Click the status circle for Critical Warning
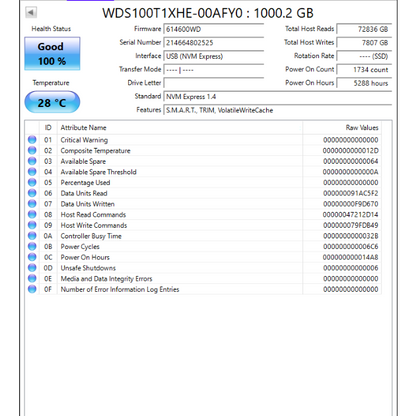 click(32, 140)
